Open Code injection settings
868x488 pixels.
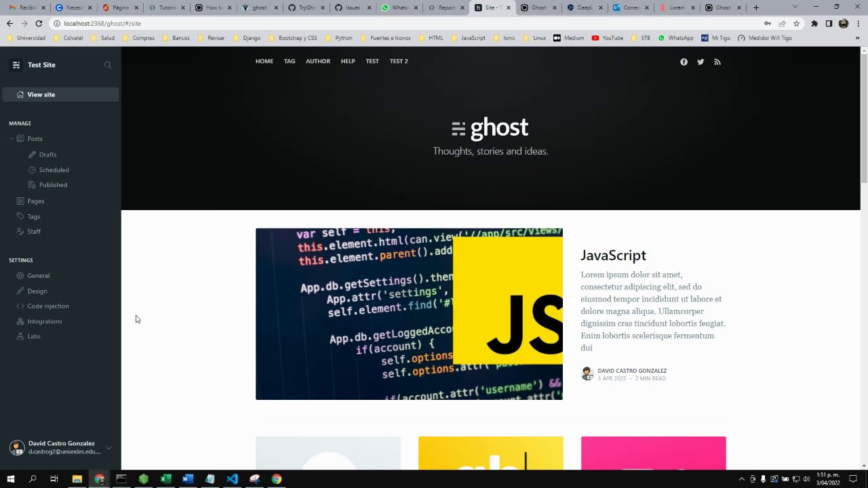click(x=47, y=306)
